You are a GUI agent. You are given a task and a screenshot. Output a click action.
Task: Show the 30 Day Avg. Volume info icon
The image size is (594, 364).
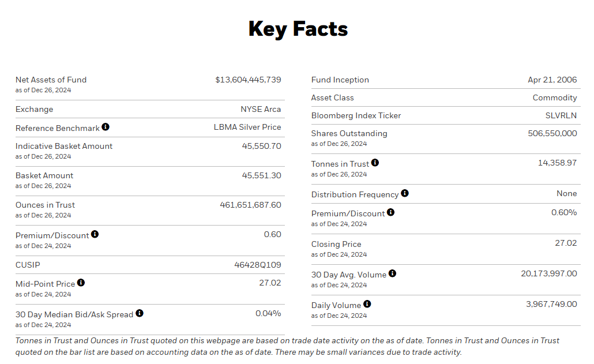(x=392, y=273)
